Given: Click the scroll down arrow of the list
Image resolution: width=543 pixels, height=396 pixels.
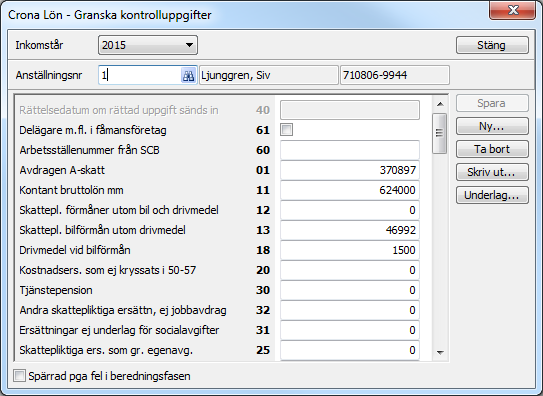Looking at the screenshot, I should pos(440,353).
